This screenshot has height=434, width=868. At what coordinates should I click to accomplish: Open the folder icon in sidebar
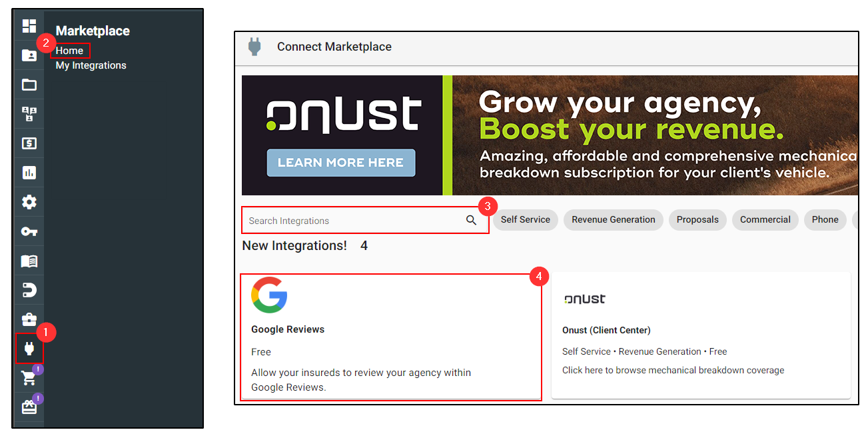tap(29, 85)
